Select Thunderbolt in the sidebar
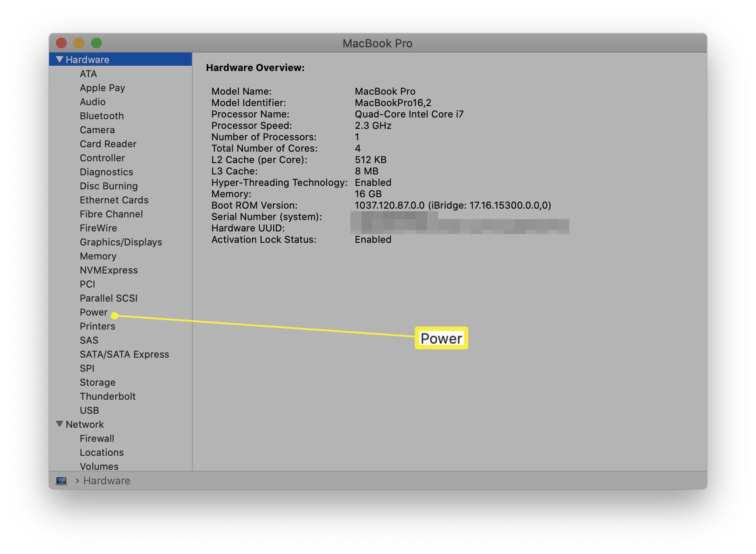This screenshot has height=554, width=756. [x=108, y=396]
